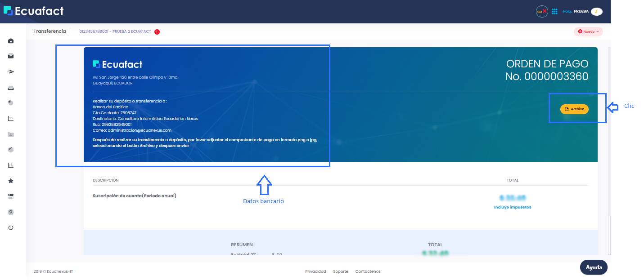
Task: Select the Transferencia tab
Action: coord(50,31)
